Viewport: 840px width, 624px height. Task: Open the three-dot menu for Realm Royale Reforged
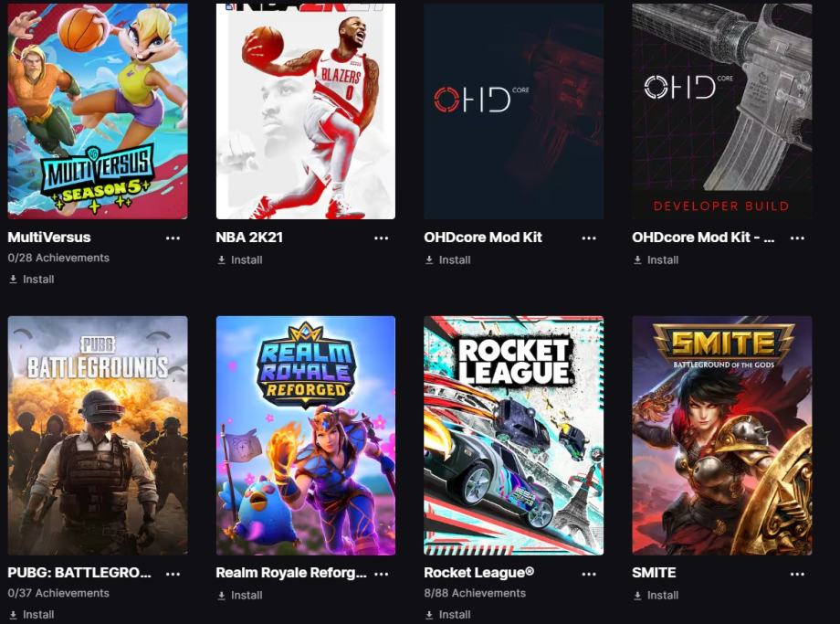[x=381, y=574]
